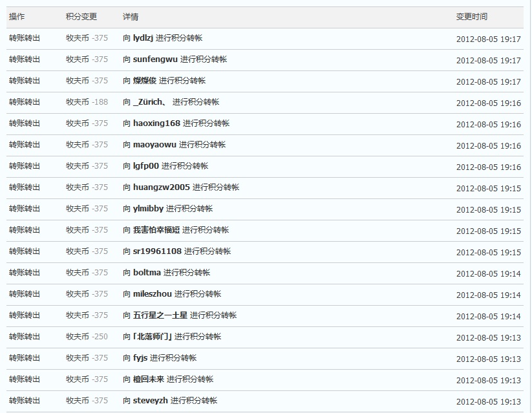Click the sunfengwu username link

coord(155,59)
